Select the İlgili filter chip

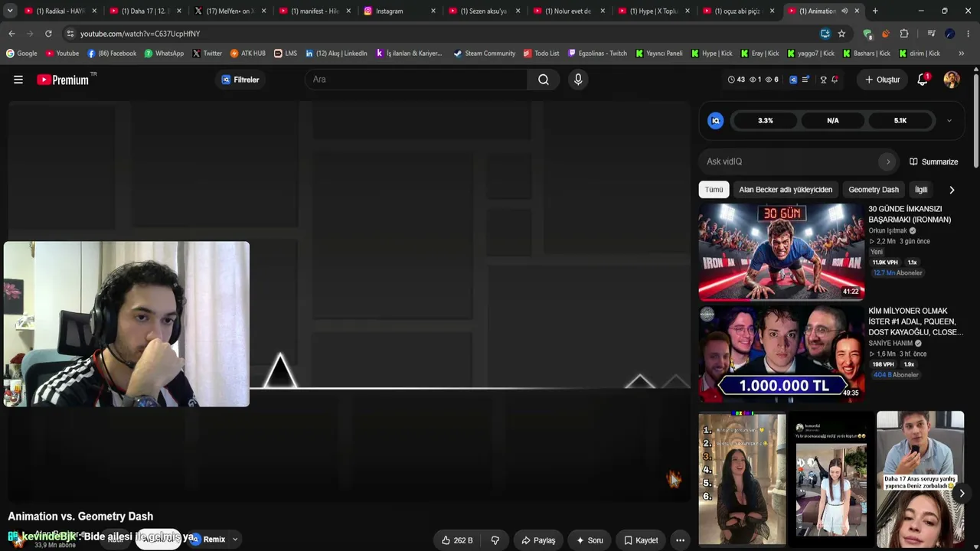coord(921,190)
